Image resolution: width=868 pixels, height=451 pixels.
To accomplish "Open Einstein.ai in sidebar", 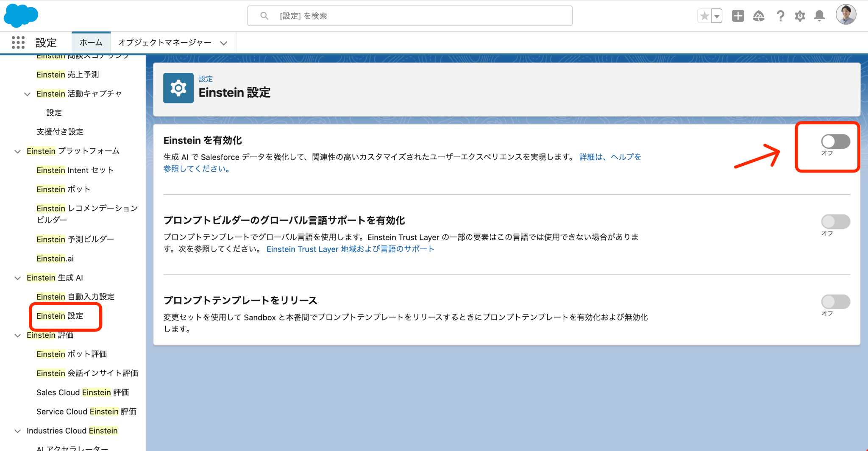I will (55, 259).
